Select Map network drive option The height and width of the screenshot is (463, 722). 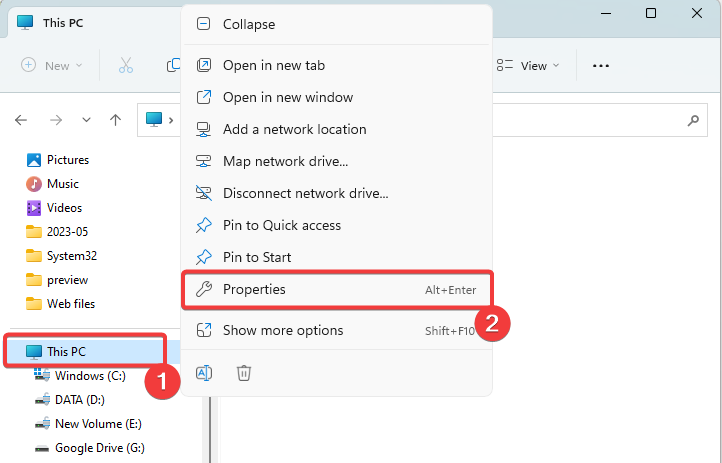pos(337,161)
